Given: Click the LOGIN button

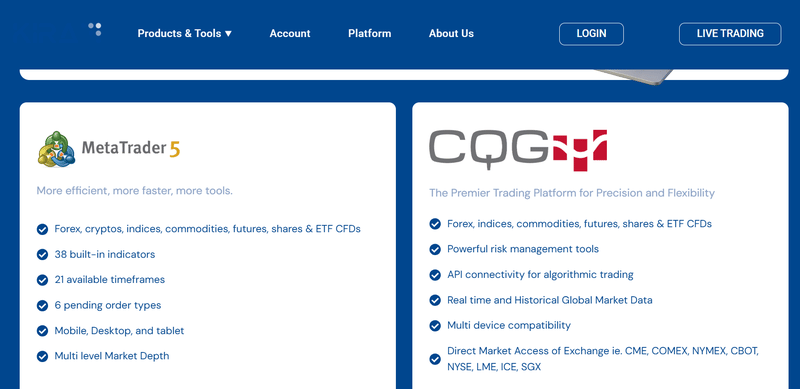Looking at the screenshot, I should [x=591, y=34].
